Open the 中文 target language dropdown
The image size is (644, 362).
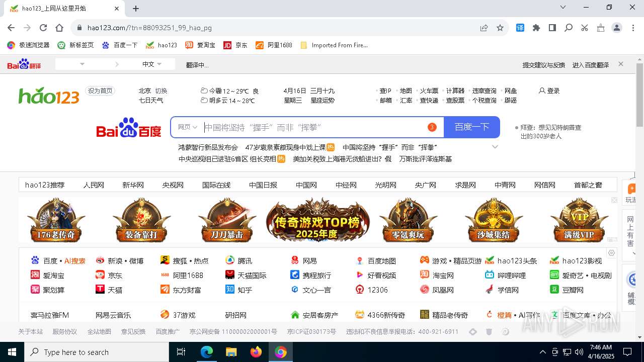pyautogui.click(x=152, y=64)
